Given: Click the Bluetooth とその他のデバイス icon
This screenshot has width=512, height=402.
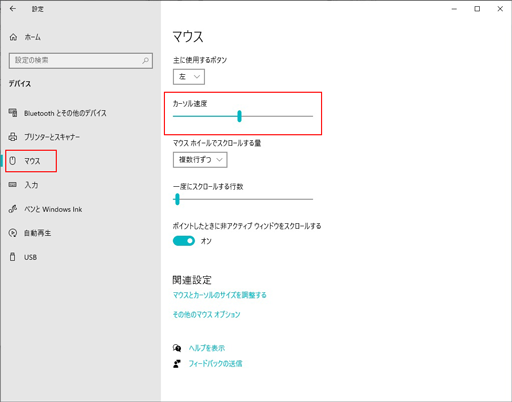Looking at the screenshot, I should point(13,113).
